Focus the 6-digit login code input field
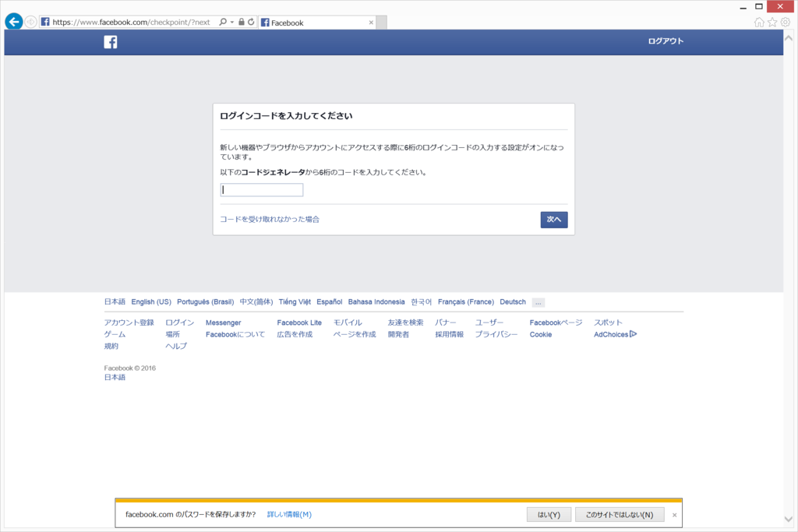798x532 pixels. (262, 190)
